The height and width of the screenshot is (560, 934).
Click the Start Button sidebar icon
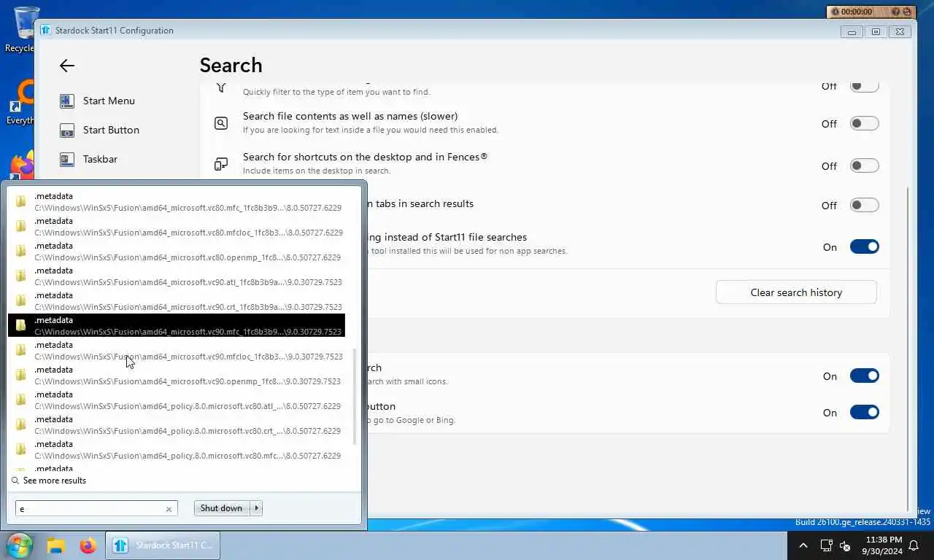(x=67, y=130)
